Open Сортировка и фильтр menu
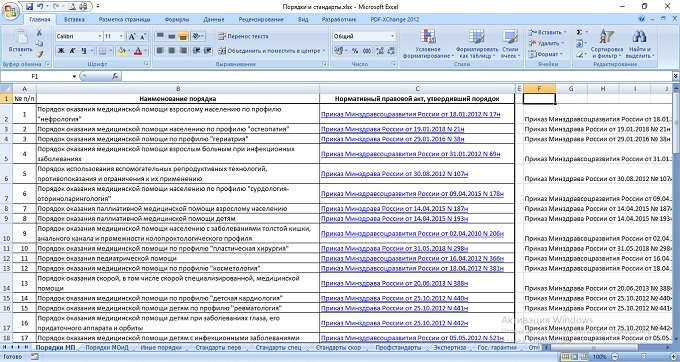The height and width of the screenshot is (362, 680). 607,44
